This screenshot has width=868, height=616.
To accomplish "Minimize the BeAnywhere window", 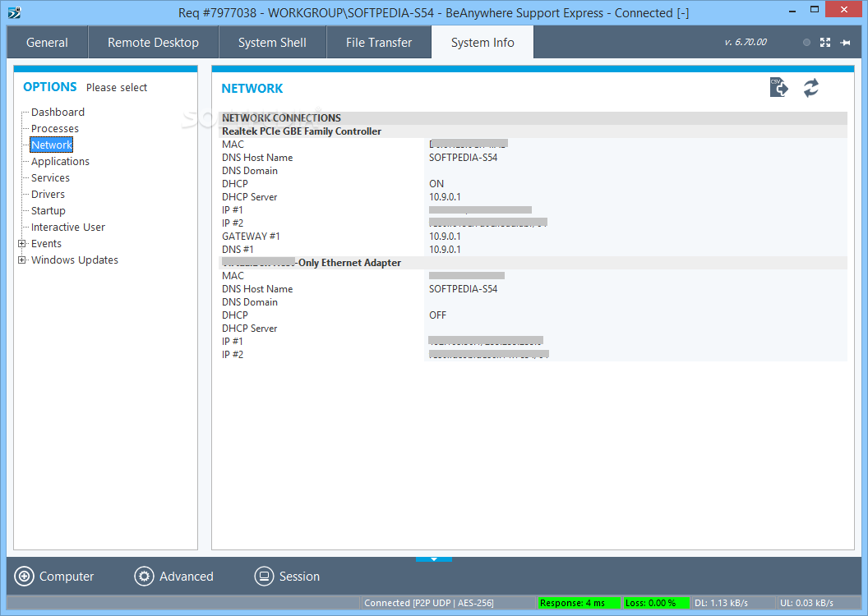I will coord(792,11).
